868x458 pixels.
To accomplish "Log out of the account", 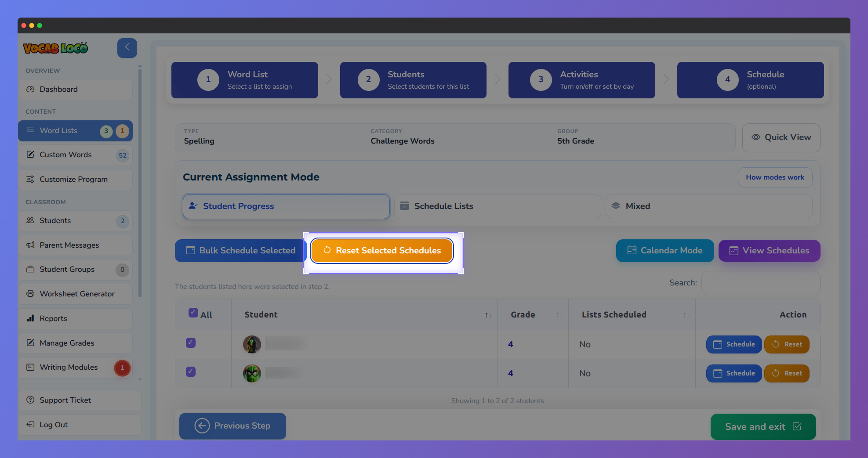I will 80,425.
